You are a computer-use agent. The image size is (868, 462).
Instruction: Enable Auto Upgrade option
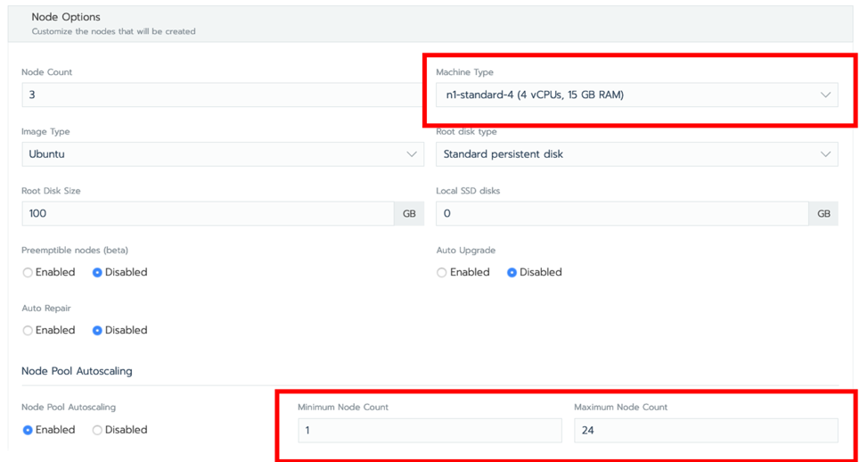pyautogui.click(x=441, y=273)
